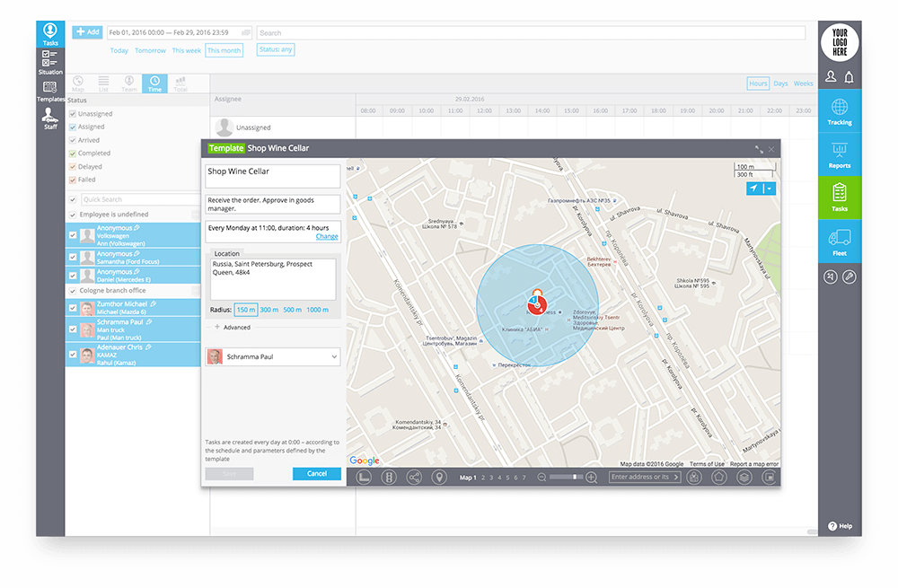This screenshot has height=588, width=898.
Task: Click the Cancel button
Action: pos(316,474)
